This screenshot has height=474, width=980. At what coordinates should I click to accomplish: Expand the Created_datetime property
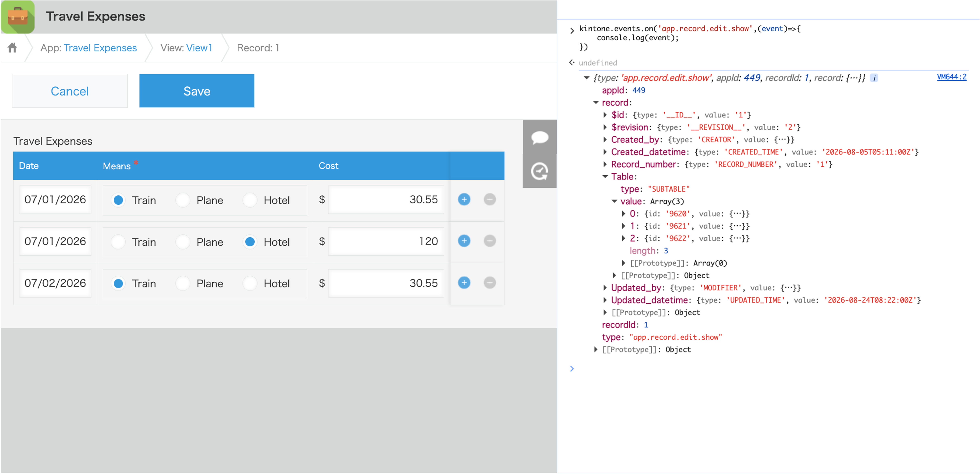coord(605,152)
